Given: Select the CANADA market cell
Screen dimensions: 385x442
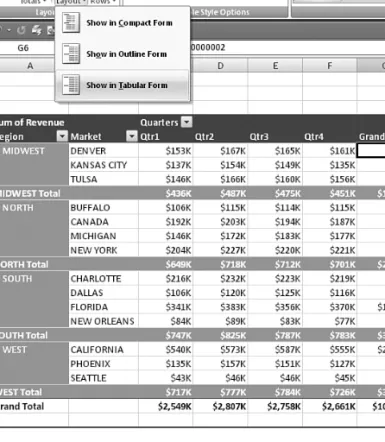Looking at the screenshot, I should coord(103,222).
